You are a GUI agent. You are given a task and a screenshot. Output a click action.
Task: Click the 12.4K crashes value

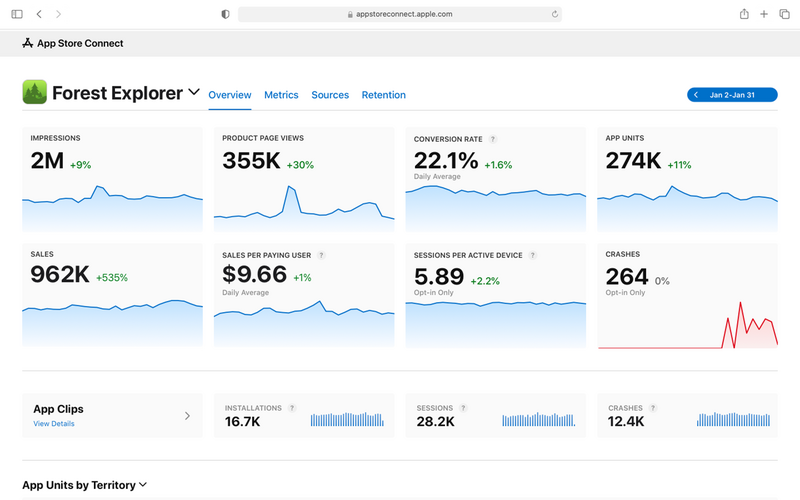(x=626, y=422)
